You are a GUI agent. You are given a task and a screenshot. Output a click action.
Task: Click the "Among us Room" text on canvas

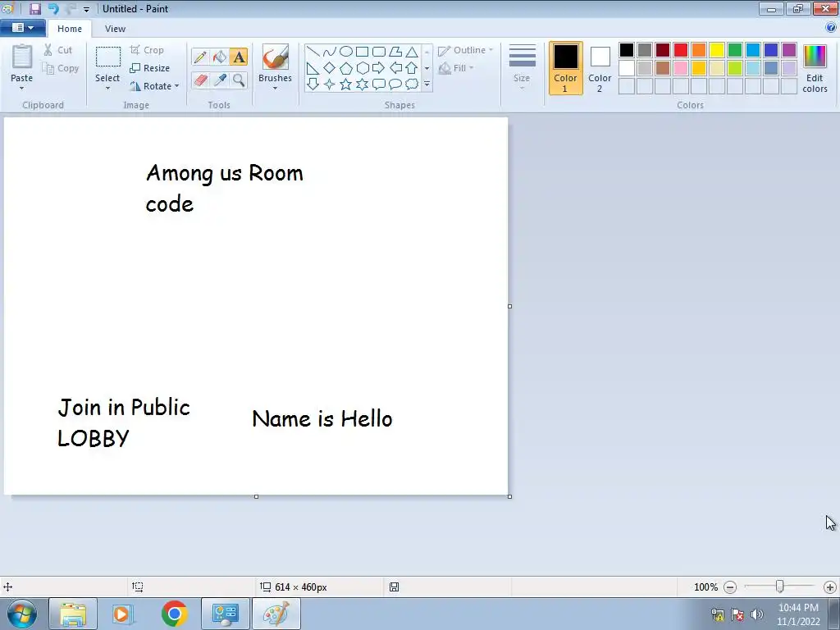(x=225, y=174)
